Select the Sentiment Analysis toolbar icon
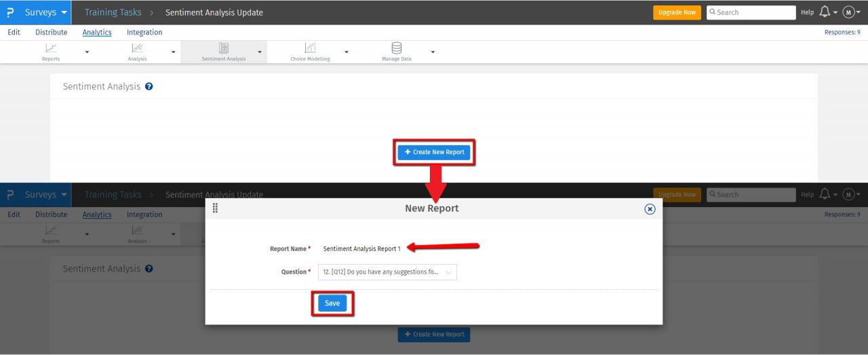 224,48
